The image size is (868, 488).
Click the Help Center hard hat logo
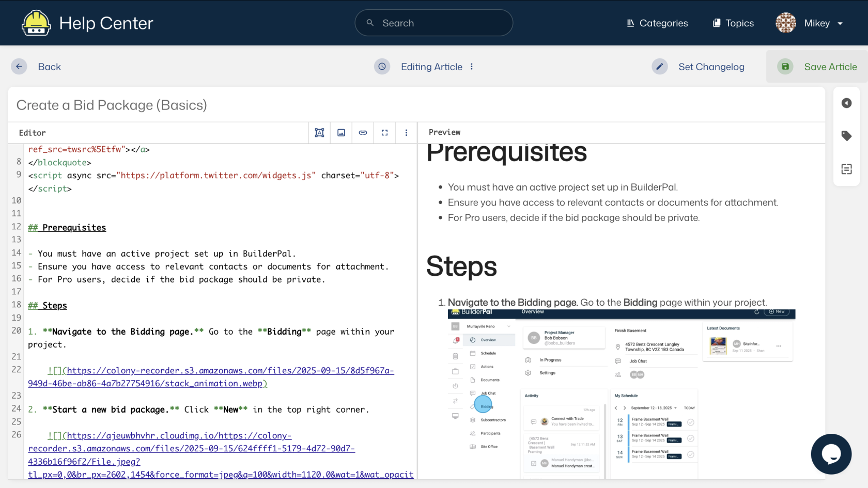(x=36, y=23)
